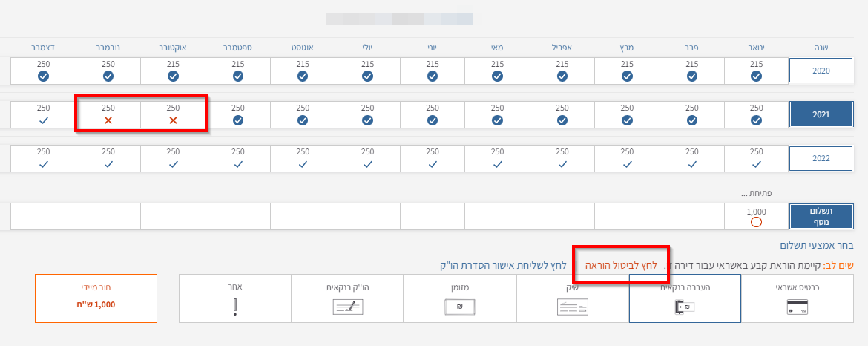The width and height of the screenshot is (868, 346).
Task: Select bank standing order (הו"ק בנקאית) option
Action: click(347, 298)
